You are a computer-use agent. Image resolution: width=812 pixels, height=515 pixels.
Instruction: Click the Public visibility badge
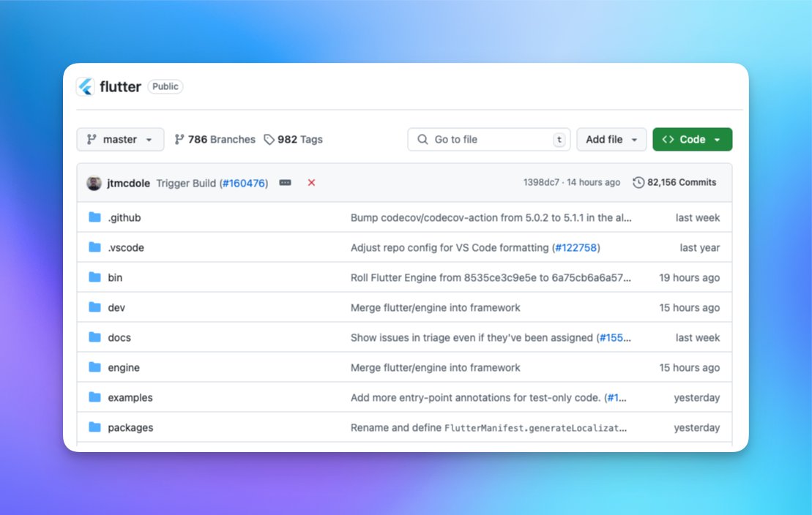click(165, 86)
